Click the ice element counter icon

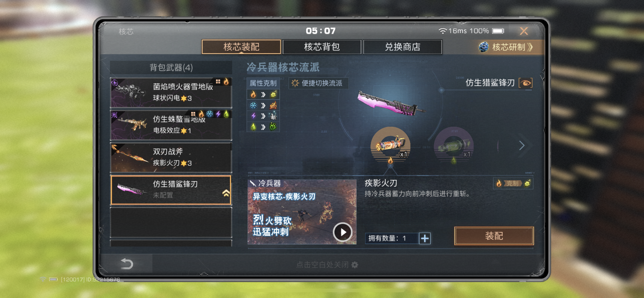(253, 105)
